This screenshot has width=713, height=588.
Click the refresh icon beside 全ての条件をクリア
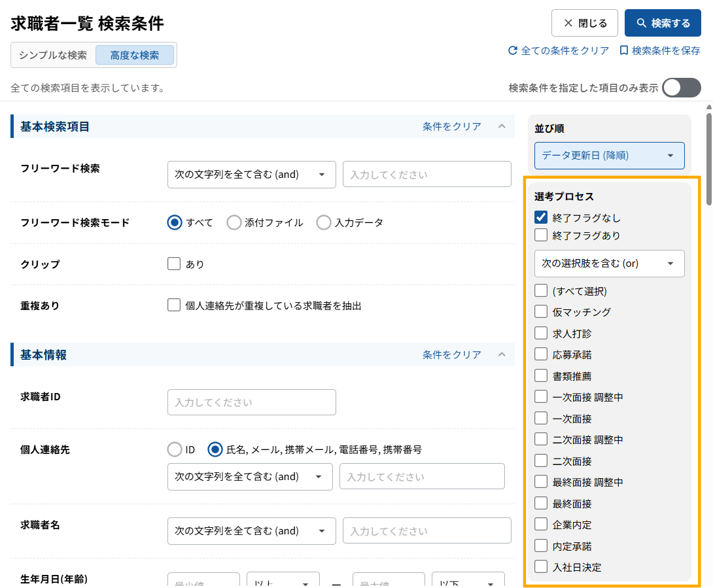(x=513, y=50)
